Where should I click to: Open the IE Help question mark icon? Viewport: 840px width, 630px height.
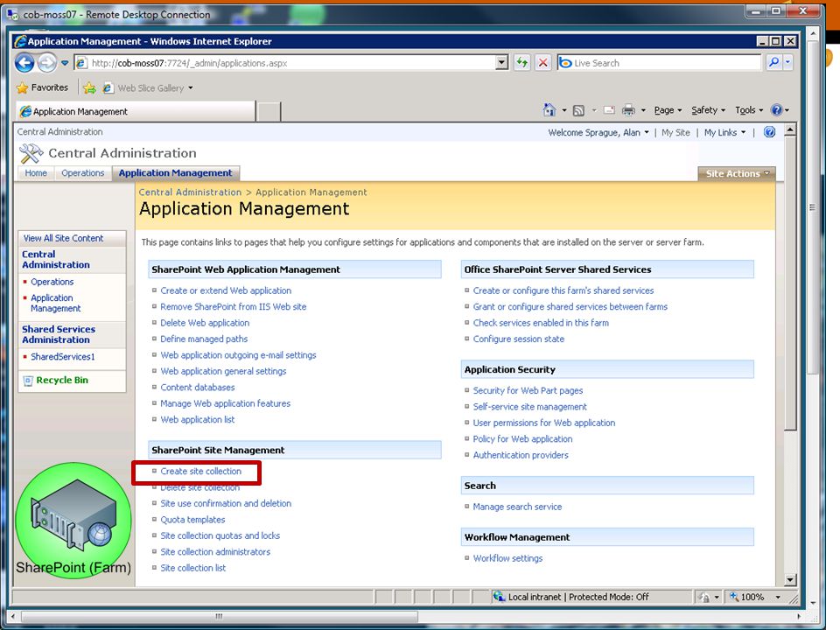pyautogui.click(x=776, y=110)
